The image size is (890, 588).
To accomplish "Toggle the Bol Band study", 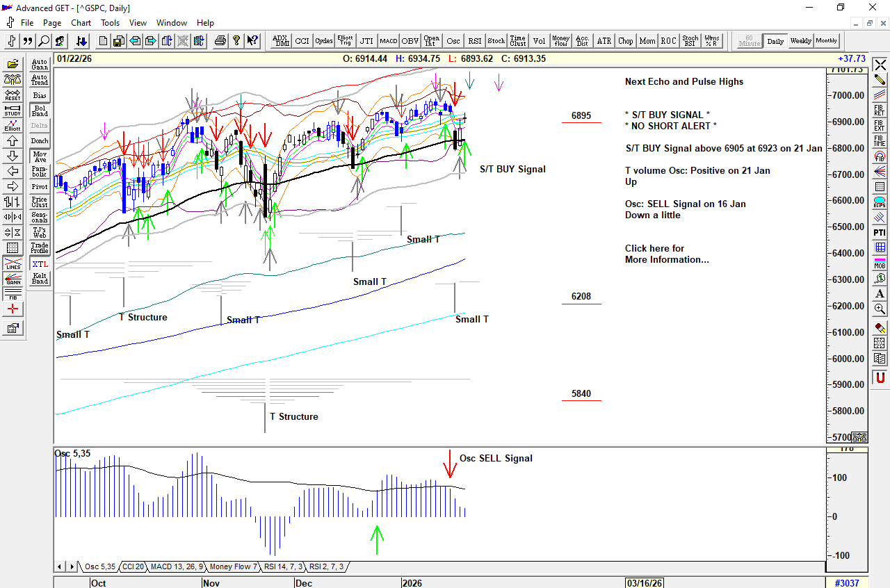I will click(x=40, y=111).
